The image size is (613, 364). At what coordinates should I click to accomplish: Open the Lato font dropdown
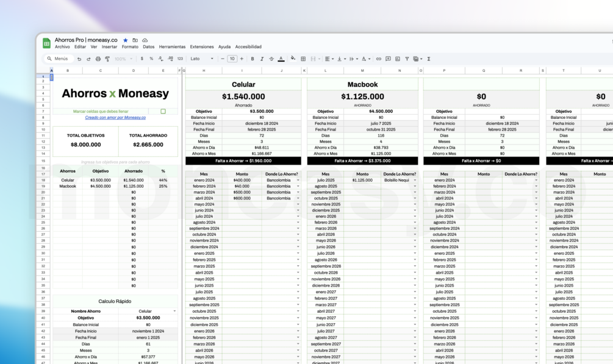[x=202, y=59]
